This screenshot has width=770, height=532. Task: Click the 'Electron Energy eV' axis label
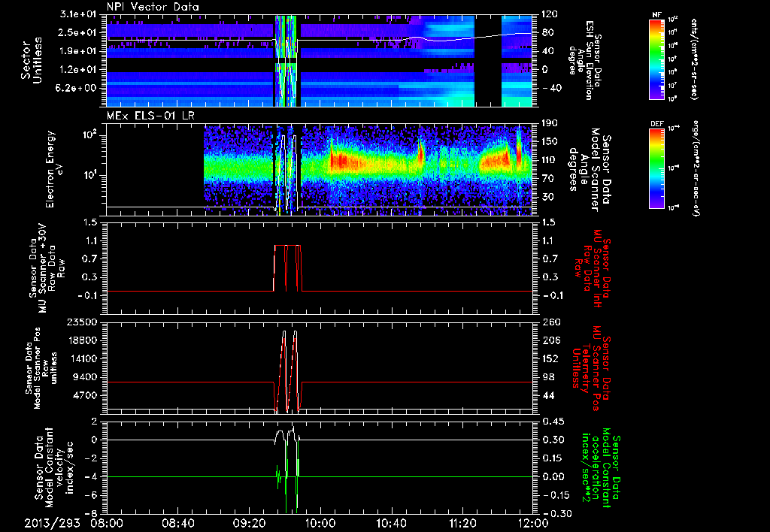[54, 169]
